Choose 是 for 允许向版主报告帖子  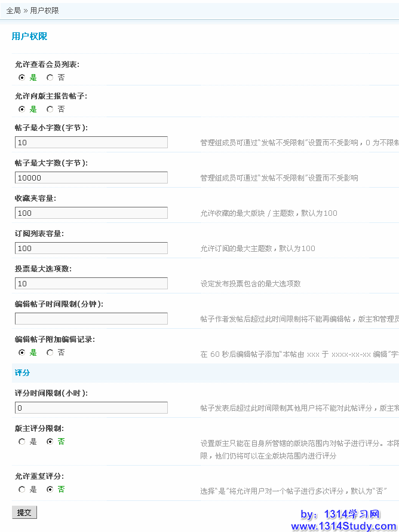[x=22, y=109]
